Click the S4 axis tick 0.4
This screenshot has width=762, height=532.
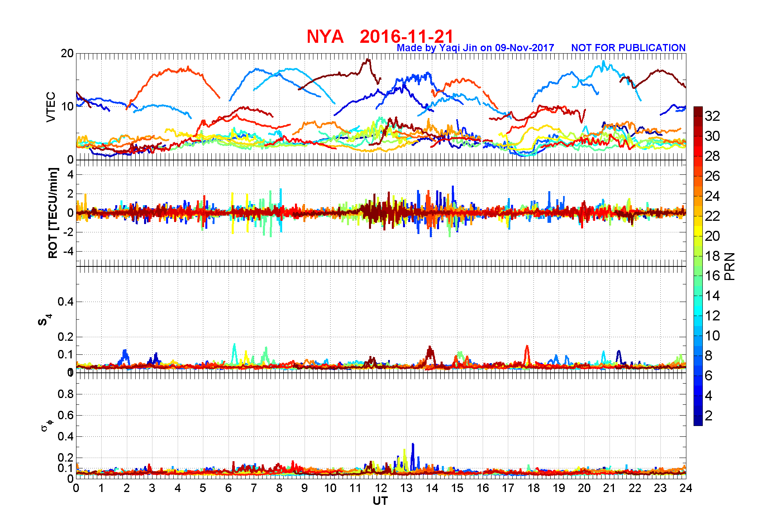pos(66,302)
